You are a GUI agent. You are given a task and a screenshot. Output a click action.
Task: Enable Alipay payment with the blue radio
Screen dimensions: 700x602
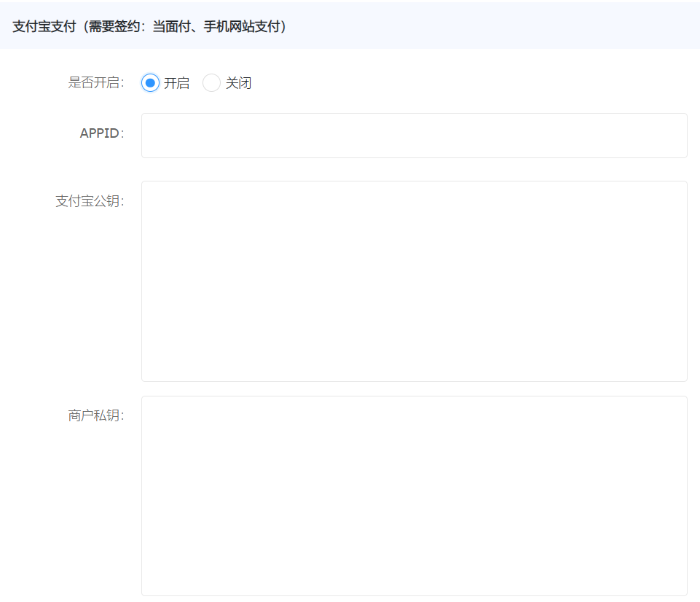[150, 83]
